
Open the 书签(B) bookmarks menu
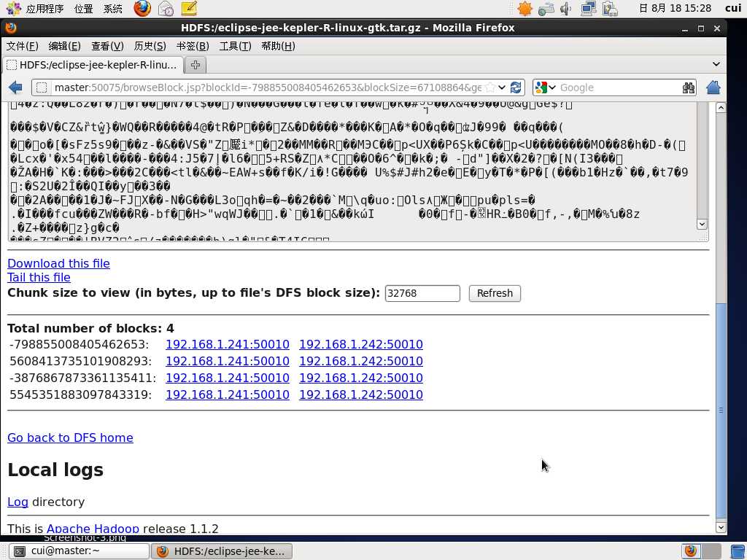point(193,46)
